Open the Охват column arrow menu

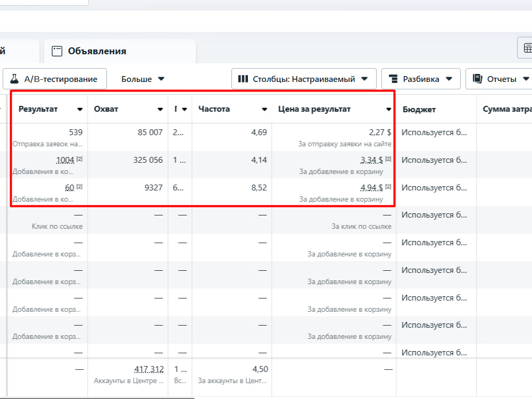pos(160,109)
